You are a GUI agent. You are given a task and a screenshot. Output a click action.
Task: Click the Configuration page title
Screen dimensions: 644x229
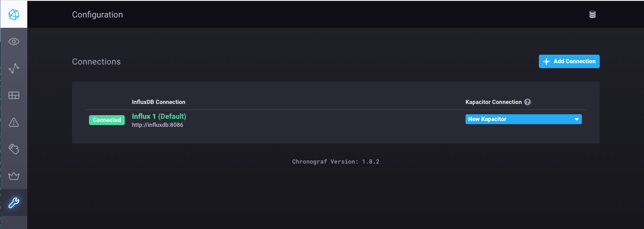(x=97, y=15)
